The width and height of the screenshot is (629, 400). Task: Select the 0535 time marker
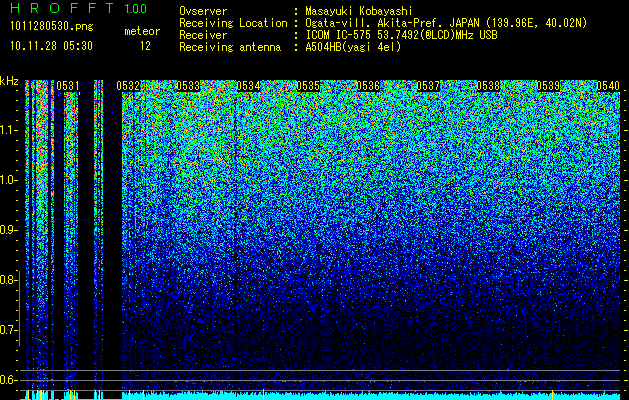click(x=308, y=86)
